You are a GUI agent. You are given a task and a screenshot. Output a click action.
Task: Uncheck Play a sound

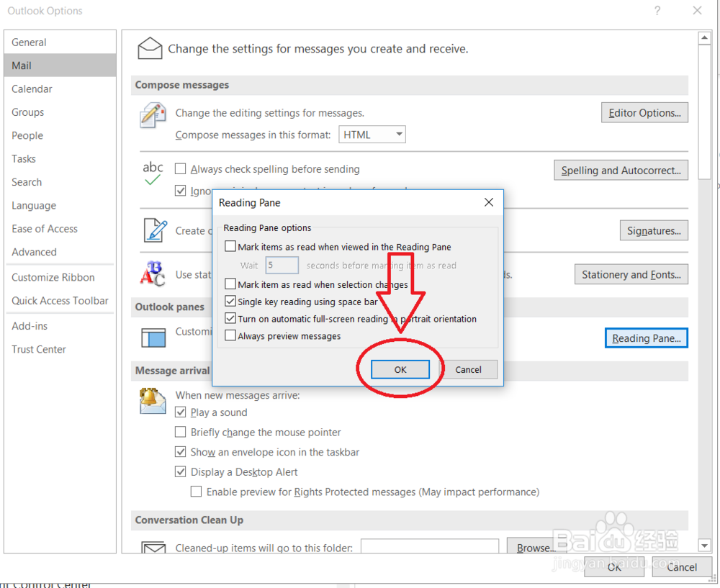click(x=181, y=412)
